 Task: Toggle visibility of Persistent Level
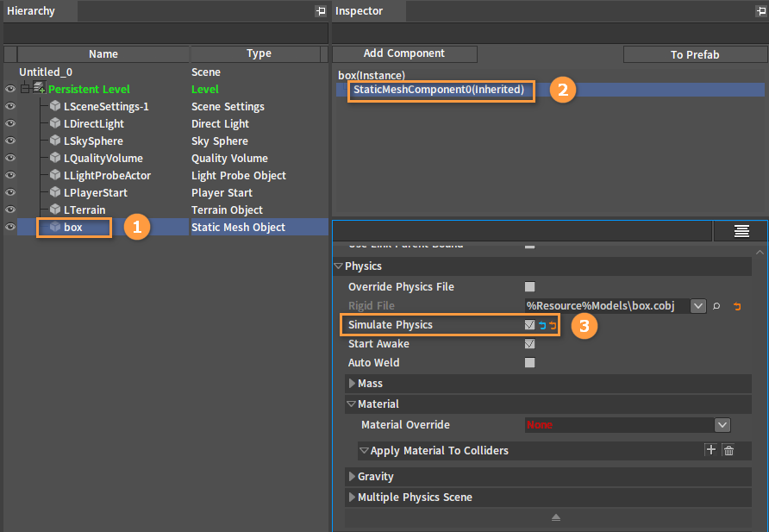(x=10, y=89)
